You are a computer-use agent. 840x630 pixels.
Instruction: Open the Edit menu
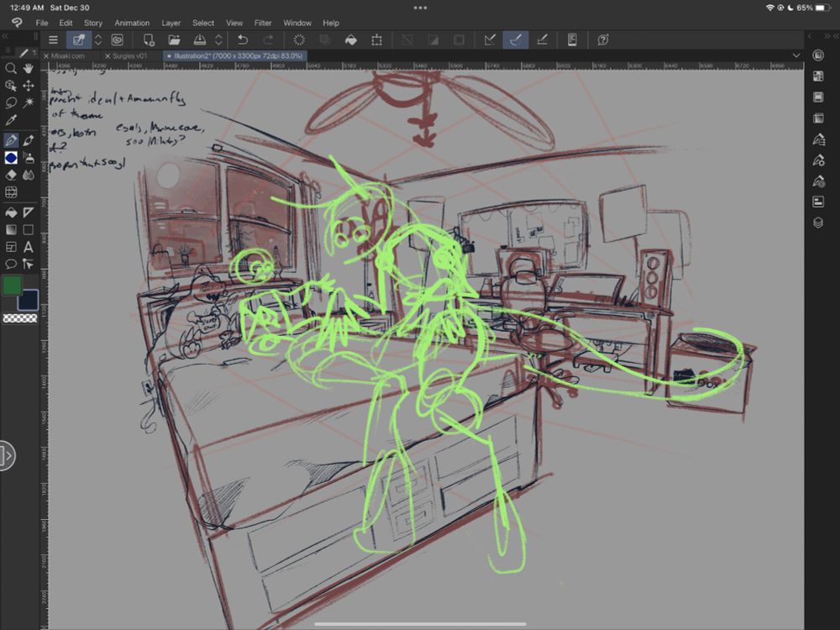pos(66,23)
